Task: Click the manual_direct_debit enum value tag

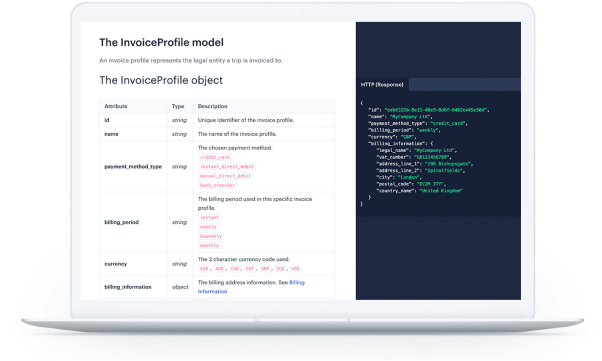Action: [225, 176]
